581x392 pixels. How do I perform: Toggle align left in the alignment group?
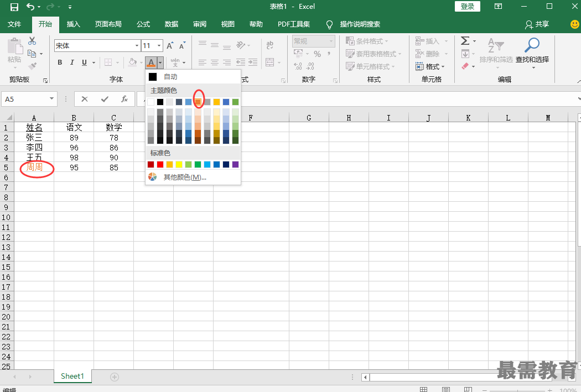click(203, 62)
